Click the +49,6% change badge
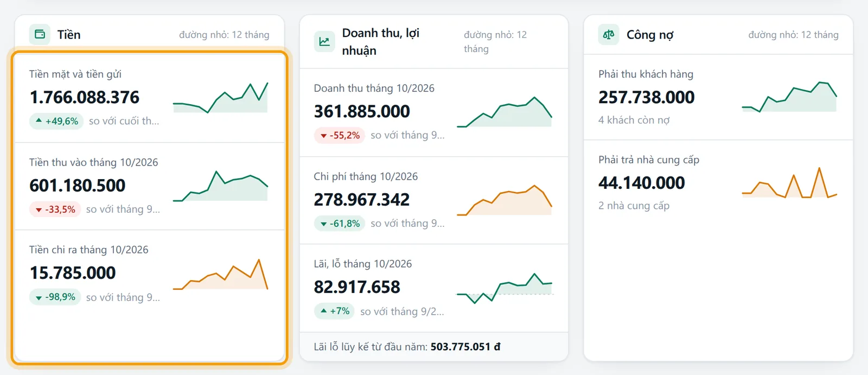Screen dimensions: 868x375 pos(56,121)
